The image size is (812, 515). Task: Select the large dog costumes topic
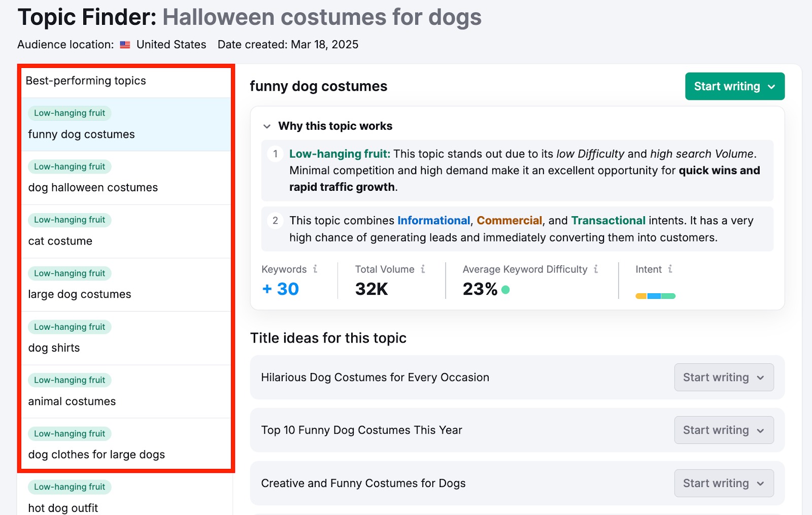[x=80, y=294]
